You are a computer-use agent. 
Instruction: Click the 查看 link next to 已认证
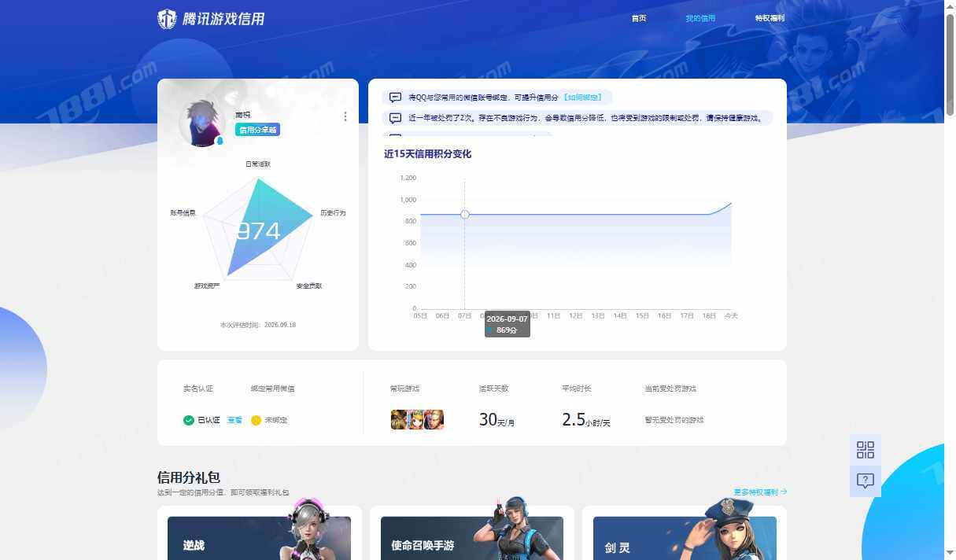pos(234,420)
